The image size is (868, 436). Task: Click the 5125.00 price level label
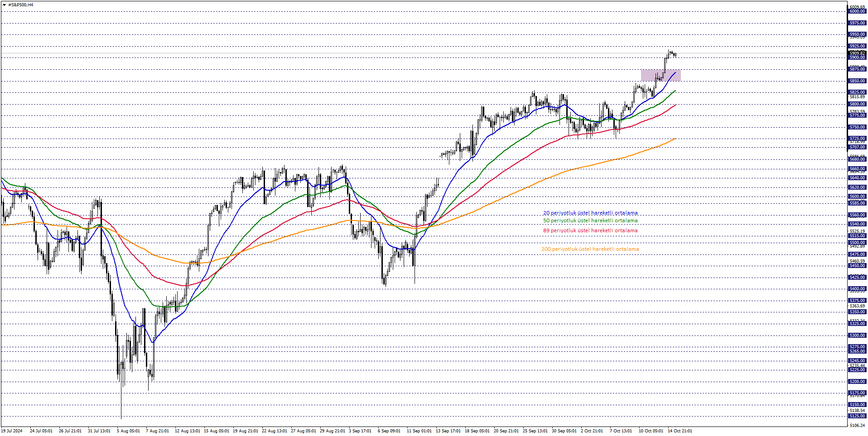(857, 416)
